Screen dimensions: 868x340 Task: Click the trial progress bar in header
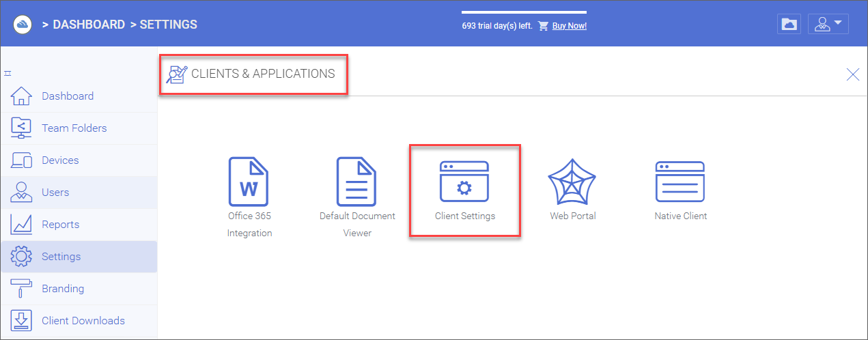(x=524, y=12)
